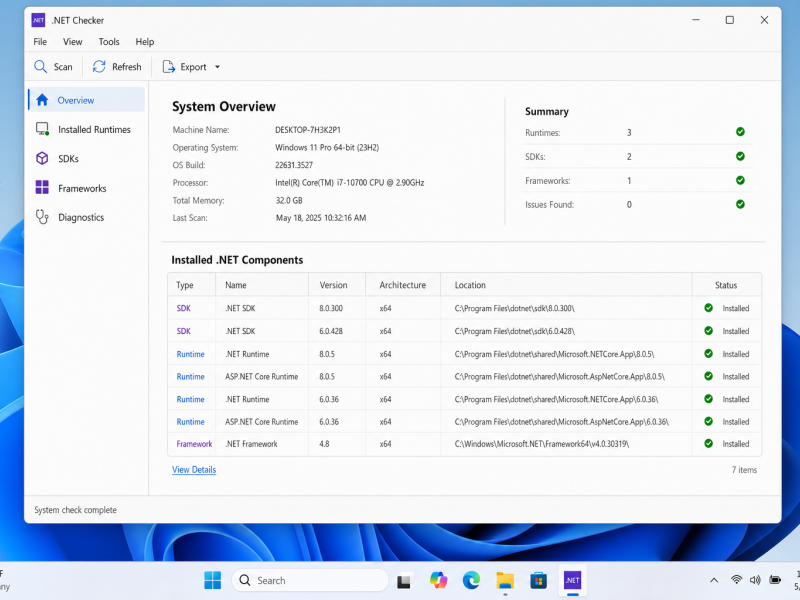Click the Scan magnifier icon
This screenshot has width=800, height=600.
(40, 67)
